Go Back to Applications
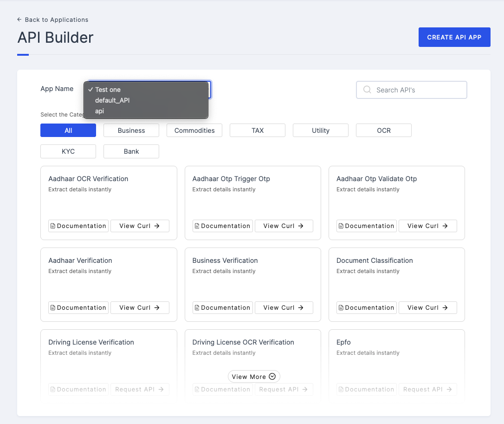The width and height of the screenshot is (504, 424). click(56, 20)
